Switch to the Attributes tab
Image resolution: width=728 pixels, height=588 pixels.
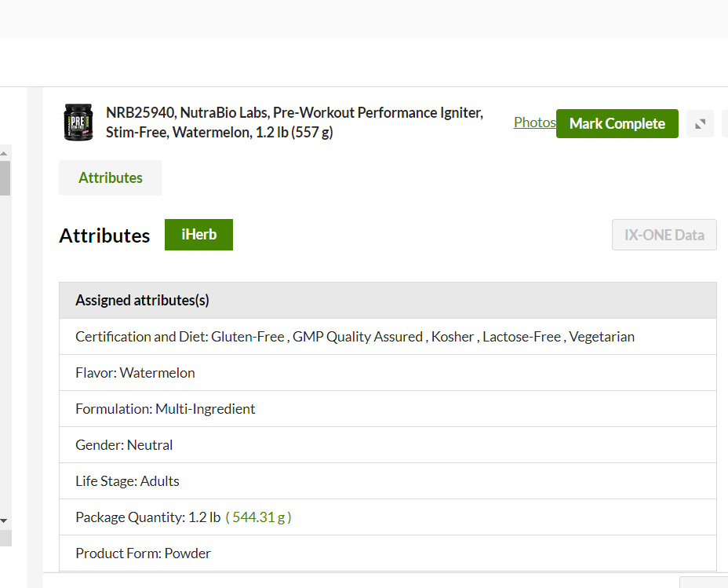[x=111, y=178]
